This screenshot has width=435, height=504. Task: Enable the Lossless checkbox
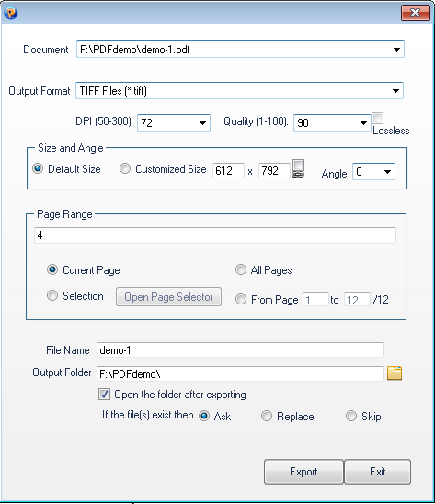pyautogui.click(x=378, y=118)
